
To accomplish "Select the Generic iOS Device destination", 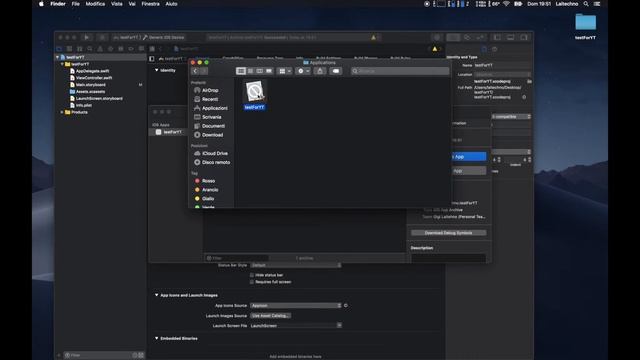I will pos(164,37).
